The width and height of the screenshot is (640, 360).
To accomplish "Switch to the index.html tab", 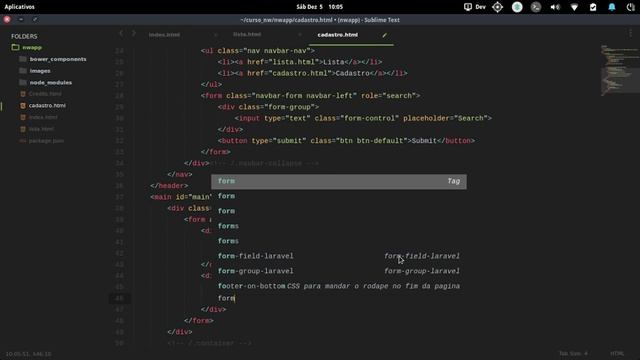I will [x=164, y=35].
